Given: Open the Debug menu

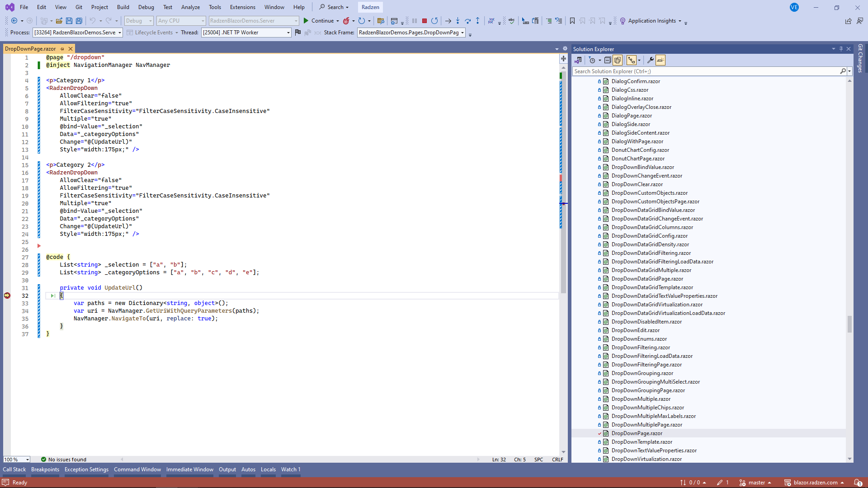Looking at the screenshot, I should (x=146, y=7).
